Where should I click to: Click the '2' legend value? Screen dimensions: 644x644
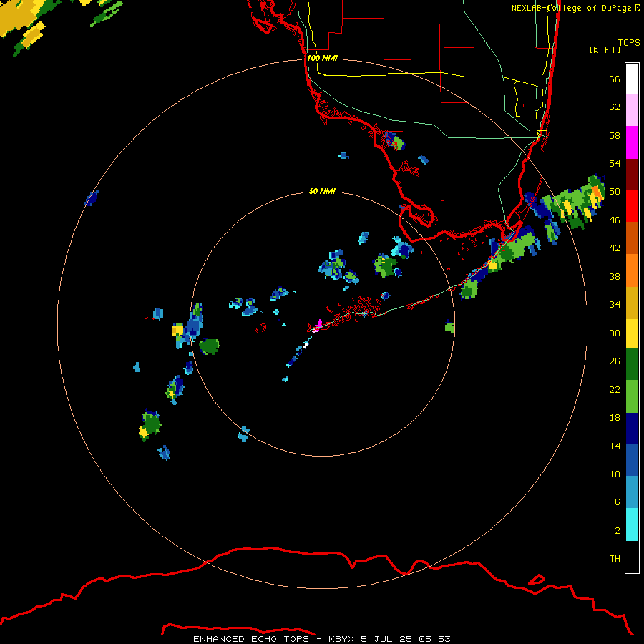(x=618, y=531)
